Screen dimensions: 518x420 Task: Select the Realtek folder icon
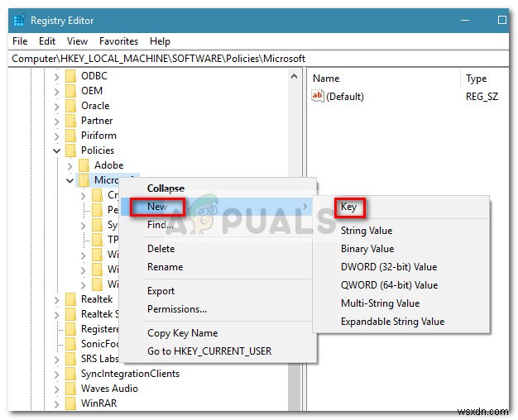point(70,299)
